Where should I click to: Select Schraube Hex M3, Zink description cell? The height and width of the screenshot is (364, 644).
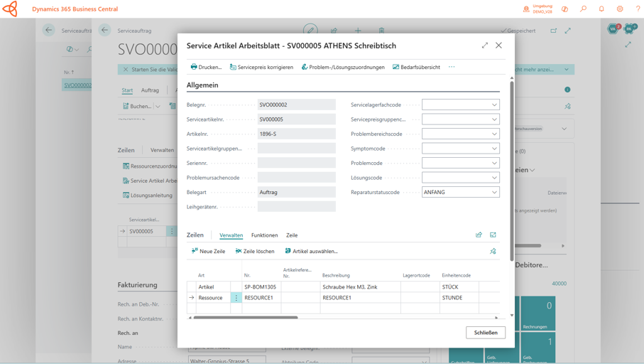click(x=360, y=287)
